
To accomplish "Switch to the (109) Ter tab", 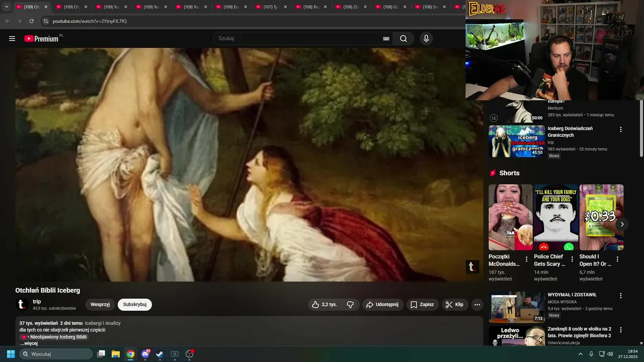I will point(151,7).
